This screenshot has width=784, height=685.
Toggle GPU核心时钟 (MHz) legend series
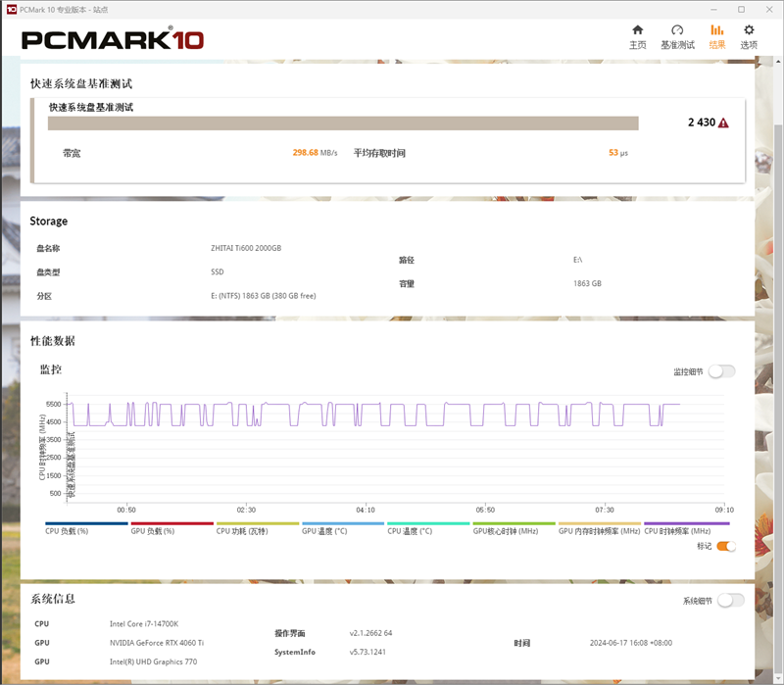[x=514, y=528]
